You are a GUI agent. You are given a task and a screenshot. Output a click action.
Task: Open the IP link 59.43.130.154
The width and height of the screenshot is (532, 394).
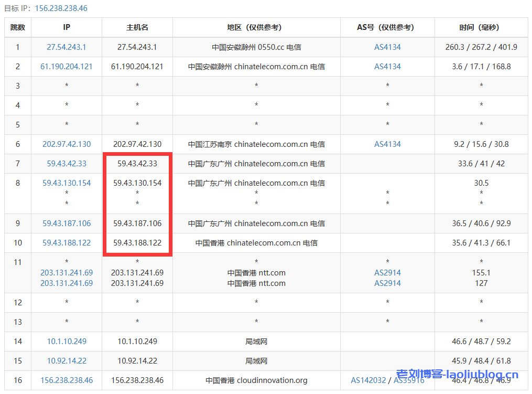[66, 183]
